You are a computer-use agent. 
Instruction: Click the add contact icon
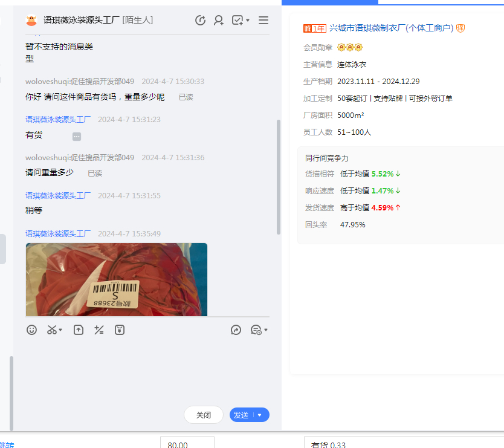(219, 21)
